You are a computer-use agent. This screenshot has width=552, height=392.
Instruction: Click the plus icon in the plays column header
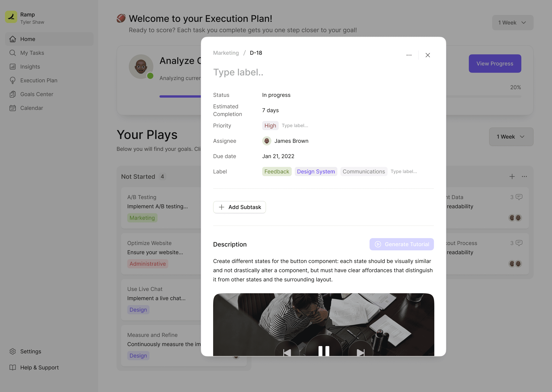(x=512, y=176)
